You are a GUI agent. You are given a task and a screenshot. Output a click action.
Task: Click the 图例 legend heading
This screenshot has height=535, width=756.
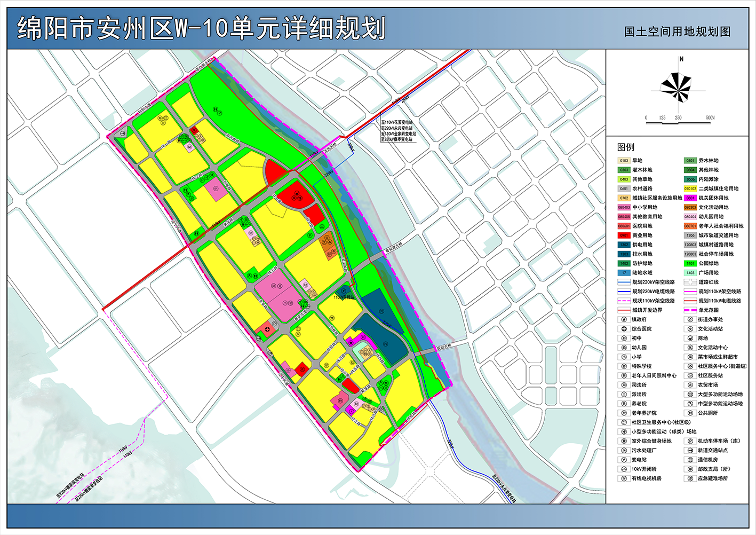coord(626,147)
